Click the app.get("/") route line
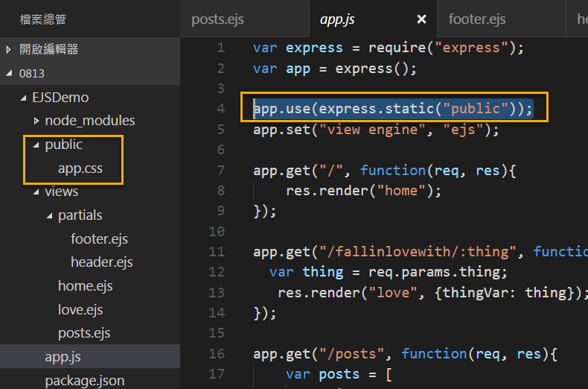This screenshot has height=389, width=588. click(x=384, y=171)
